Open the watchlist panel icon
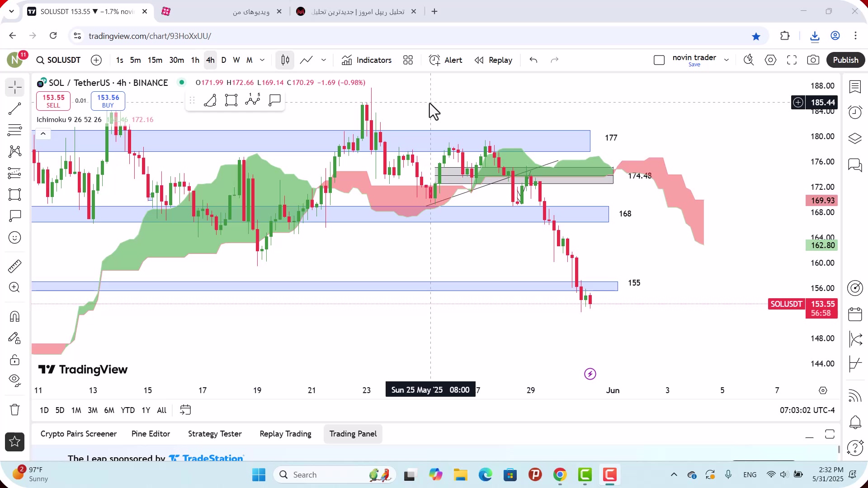The width and height of the screenshot is (868, 488). pyautogui.click(x=855, y=87)
